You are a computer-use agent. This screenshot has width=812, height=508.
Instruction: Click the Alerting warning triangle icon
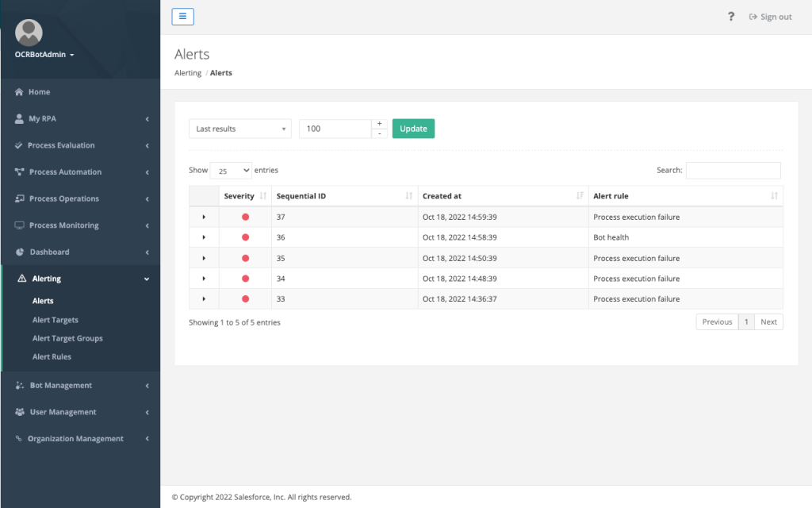pos(21,279)
